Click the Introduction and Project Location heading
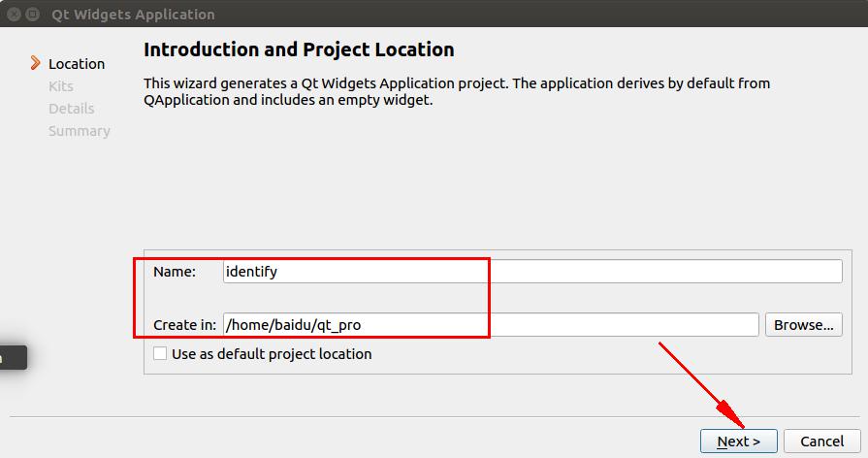 pyautogui.click(x=299, y=49)
